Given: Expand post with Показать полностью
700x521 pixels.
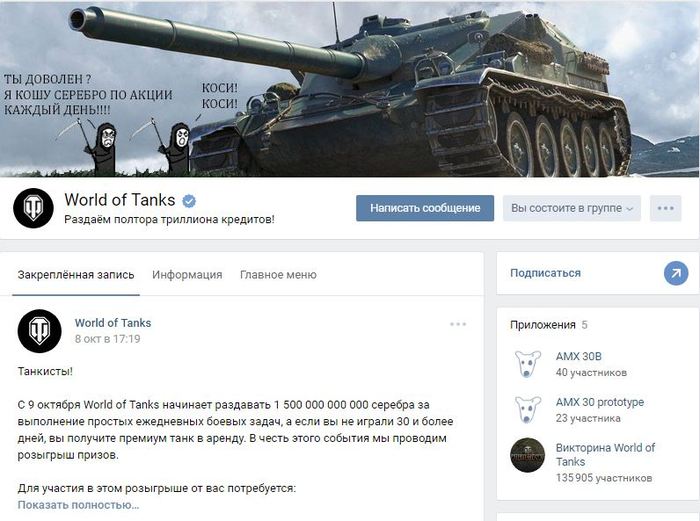Looking at the screenshot, I should pyautogui.click(x=78, y=505).
